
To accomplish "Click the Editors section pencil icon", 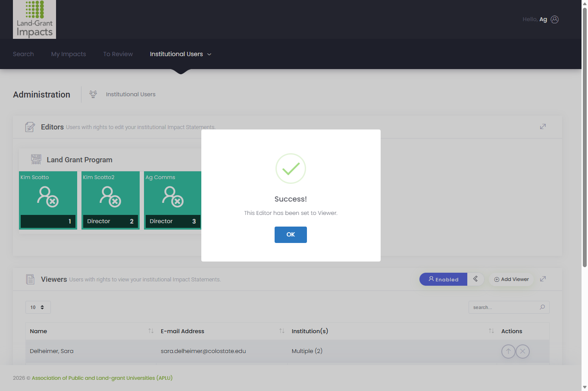I will (30, 127).
